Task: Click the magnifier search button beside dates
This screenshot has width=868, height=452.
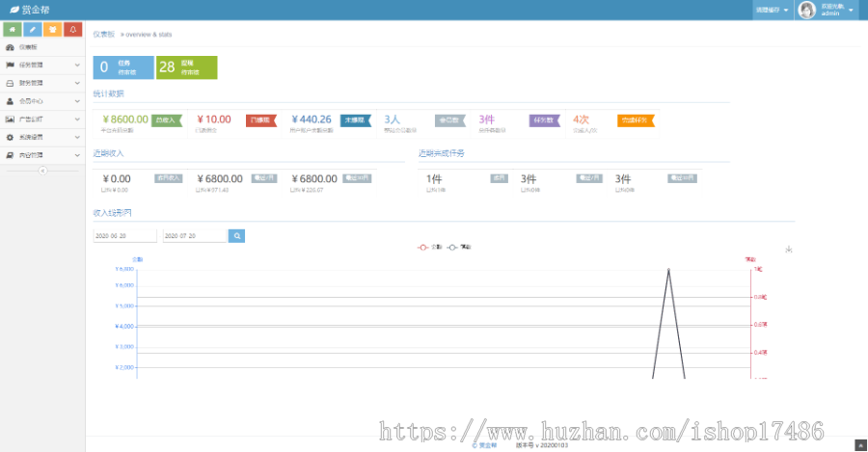Action: coord(236,236)
